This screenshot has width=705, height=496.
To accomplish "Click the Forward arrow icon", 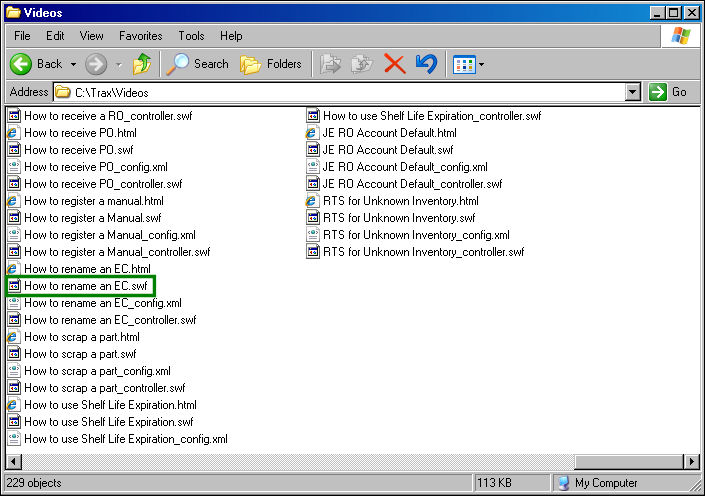I will 96,64.
